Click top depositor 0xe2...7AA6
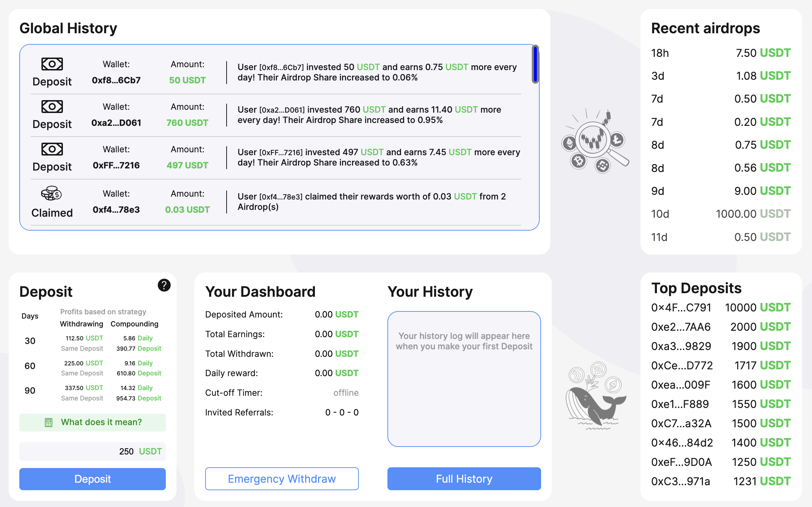The image size is (812, 507). [x=681, y=327]
